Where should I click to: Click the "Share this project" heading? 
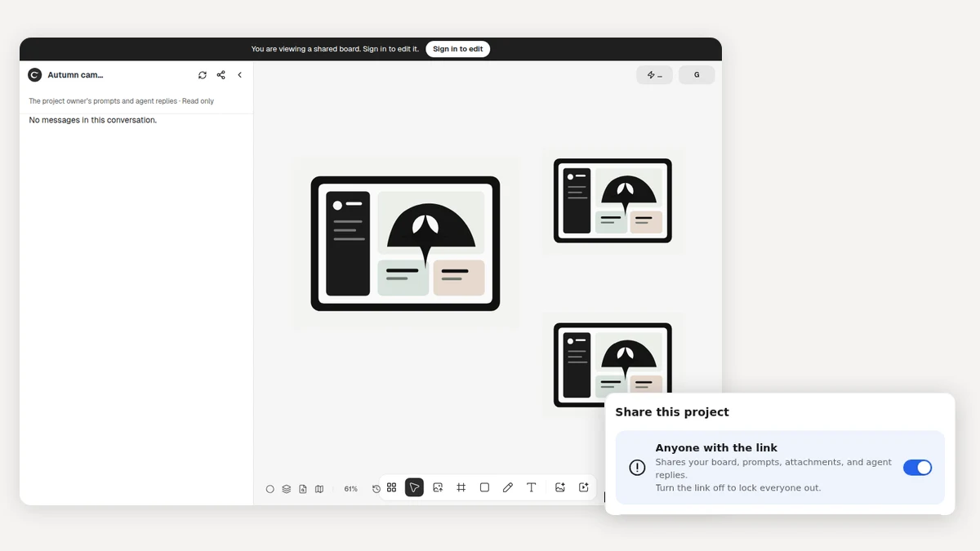[672, 412]
